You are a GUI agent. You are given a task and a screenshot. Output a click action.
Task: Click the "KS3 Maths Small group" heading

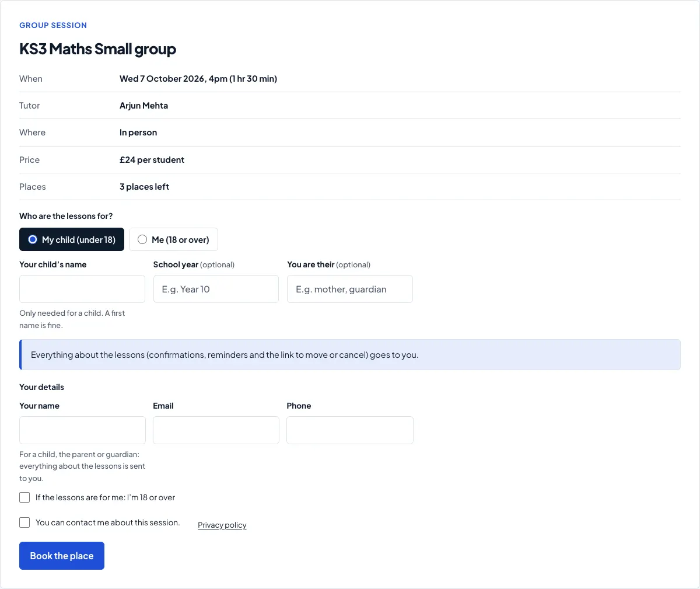(98, 49)
